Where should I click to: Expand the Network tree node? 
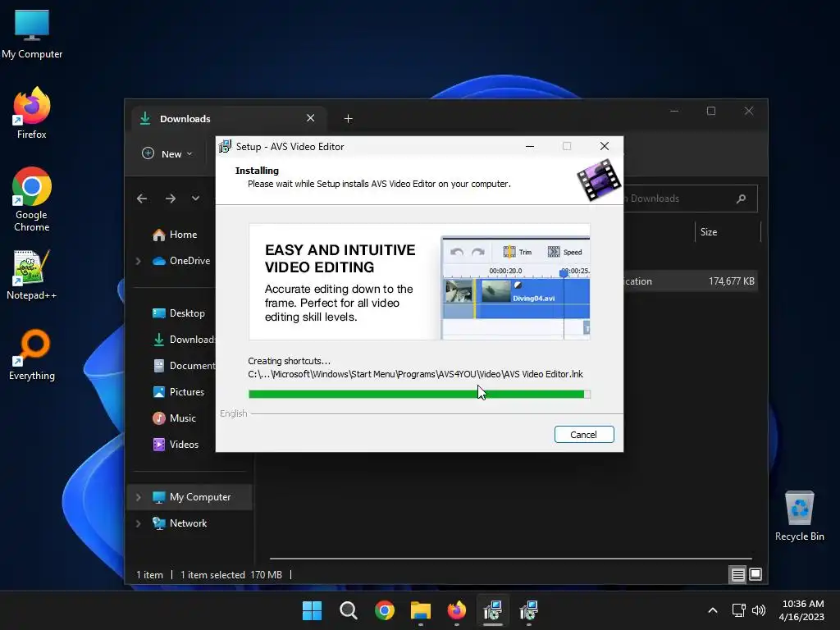click(138, 523)
